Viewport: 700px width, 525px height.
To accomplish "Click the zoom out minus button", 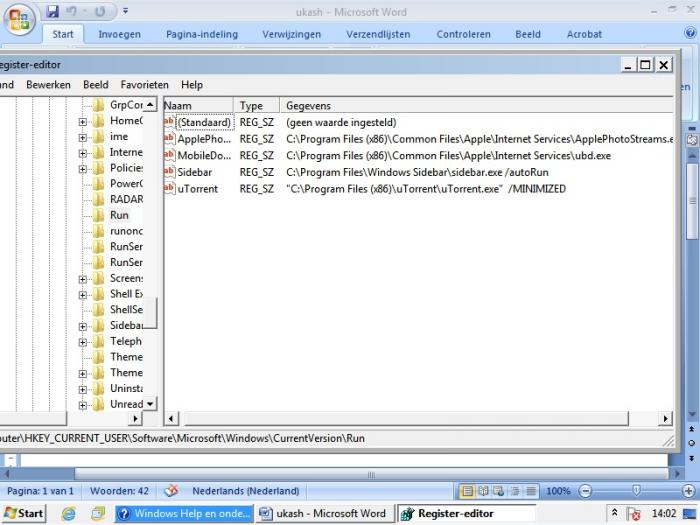I will 585,492.
